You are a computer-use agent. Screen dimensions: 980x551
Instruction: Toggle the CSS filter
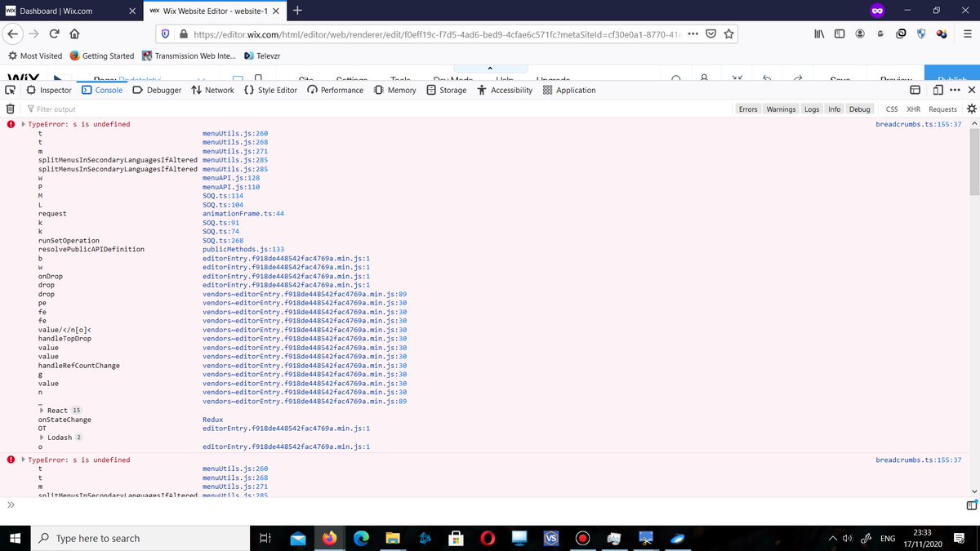(x=892, y=109)
